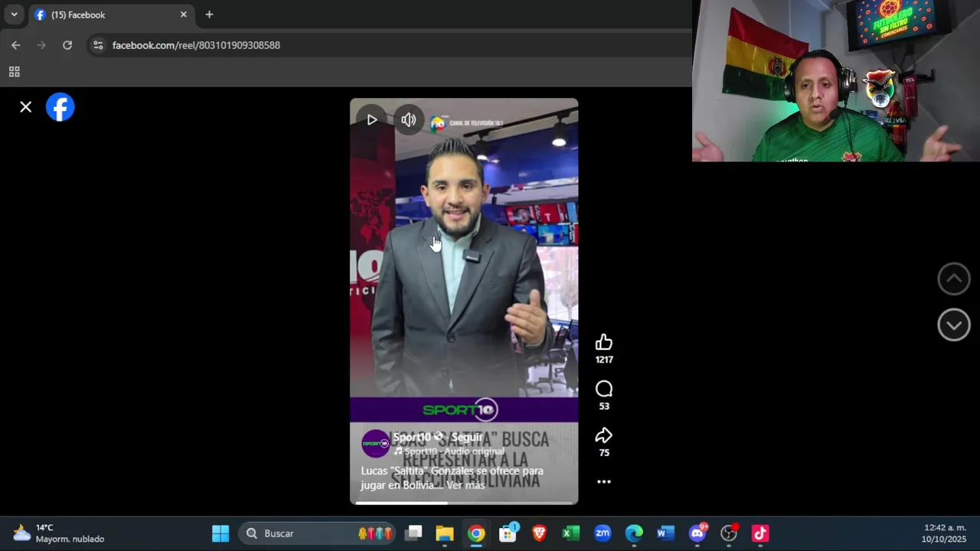Open Word from the taskbar
Screen dimensions: 980x551
[665, 533]
